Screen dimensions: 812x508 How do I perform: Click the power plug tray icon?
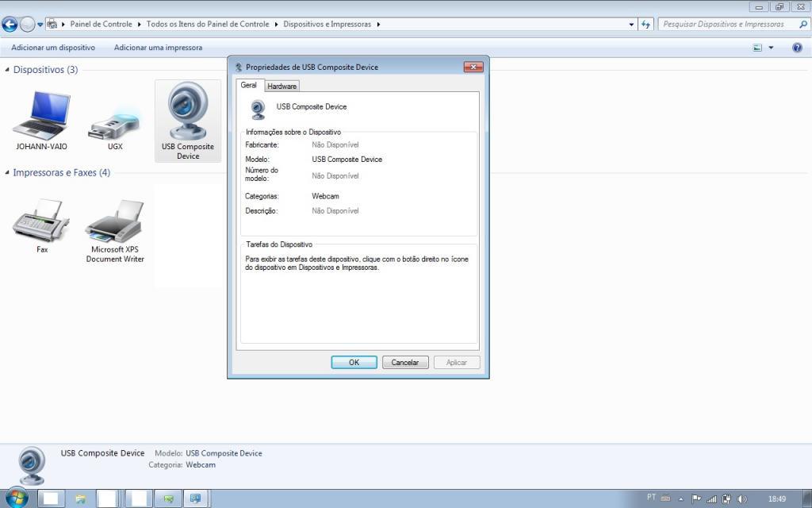tap(726, 499)
